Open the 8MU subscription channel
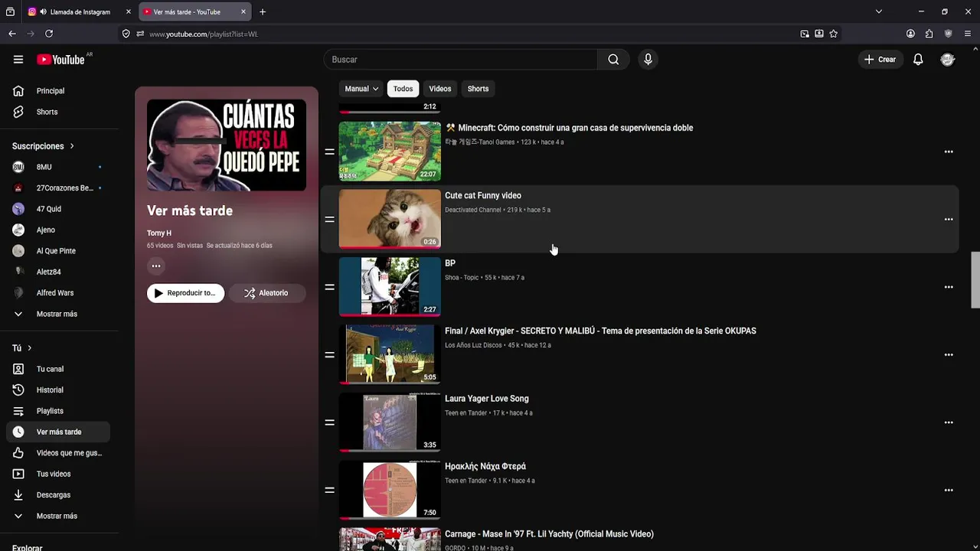Viewport: 980px width, 551px height. click(x=59, y=167)
